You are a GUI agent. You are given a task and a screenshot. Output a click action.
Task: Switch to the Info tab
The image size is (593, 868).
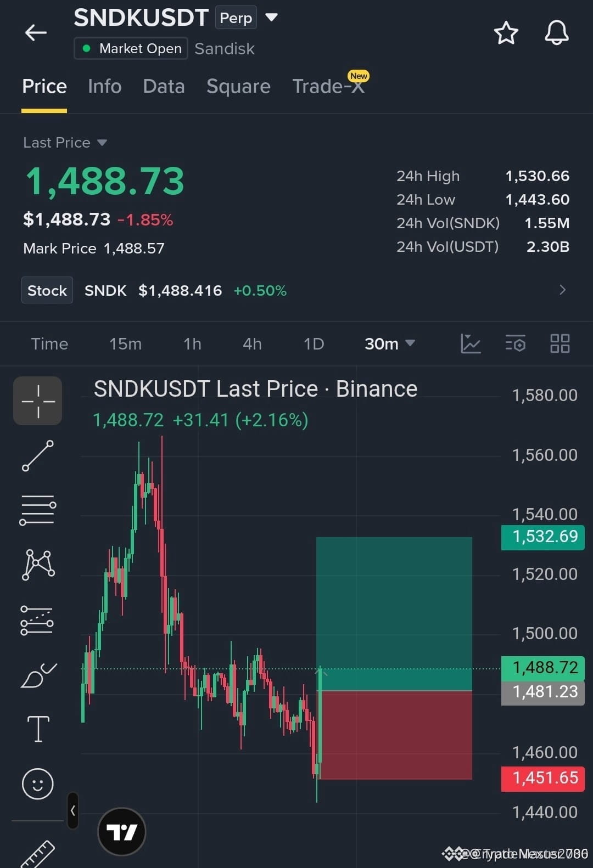[105, 87]
